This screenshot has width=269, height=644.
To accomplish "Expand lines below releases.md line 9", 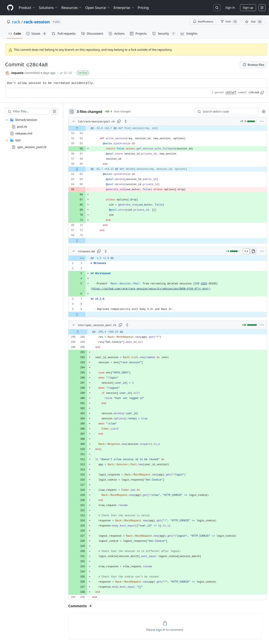I will [x=77, y=314].
